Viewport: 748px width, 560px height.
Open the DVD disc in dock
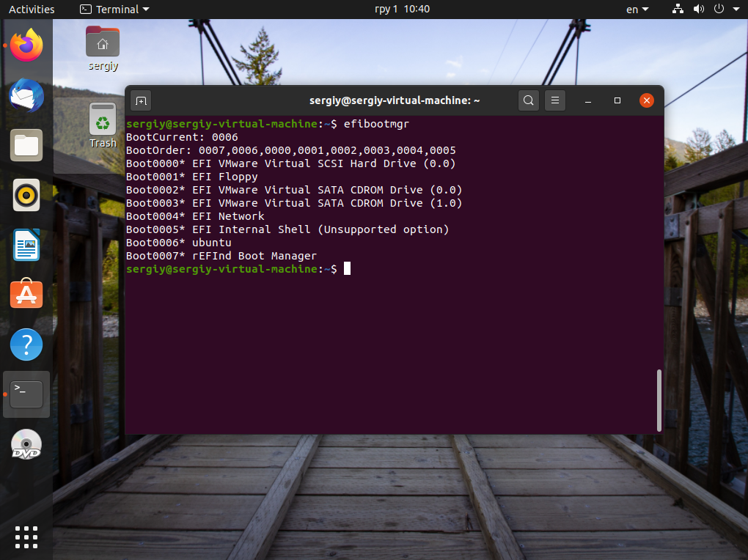26,444
